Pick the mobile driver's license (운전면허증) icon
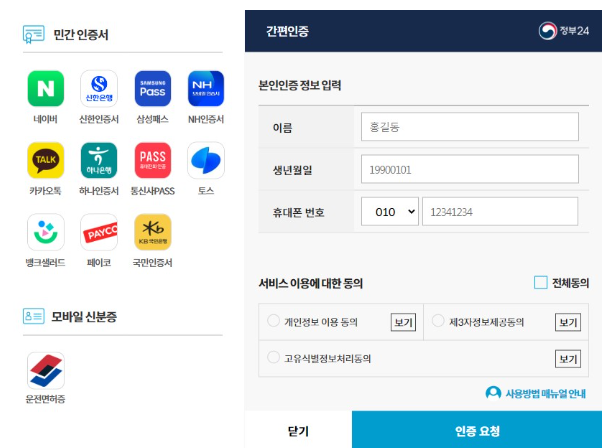 (x=46, y=371)
